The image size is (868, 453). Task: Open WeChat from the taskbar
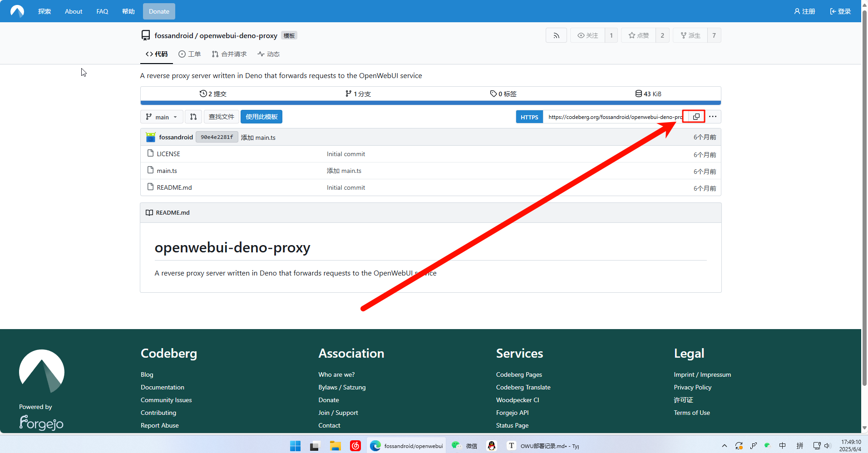[464, 446]
